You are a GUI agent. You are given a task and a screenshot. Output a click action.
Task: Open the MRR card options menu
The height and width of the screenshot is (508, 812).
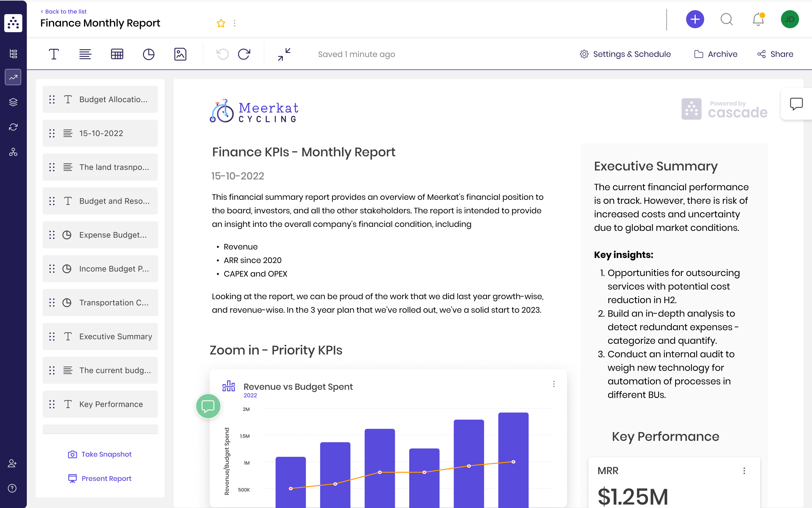pyautogui.click(x=745, y=470)
